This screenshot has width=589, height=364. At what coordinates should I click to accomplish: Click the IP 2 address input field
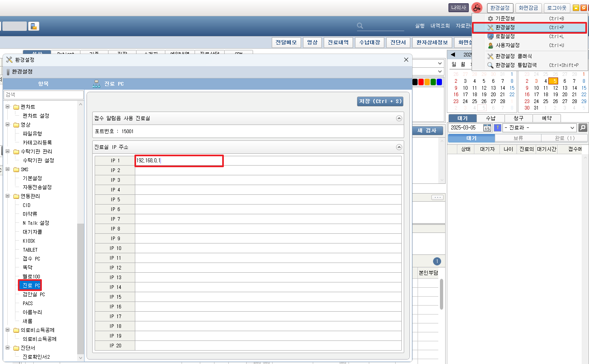coord(268,170)
